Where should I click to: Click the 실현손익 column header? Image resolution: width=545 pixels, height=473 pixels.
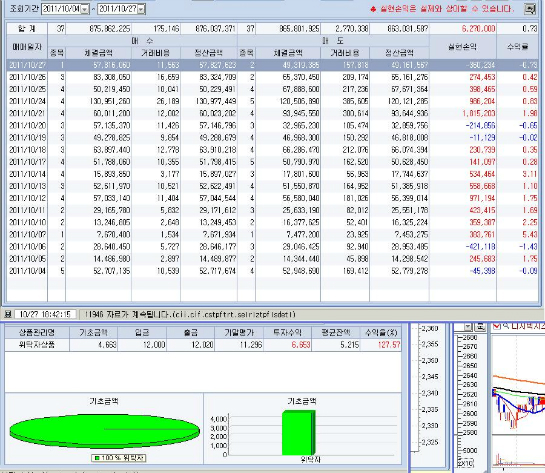(x=463, y=47)
